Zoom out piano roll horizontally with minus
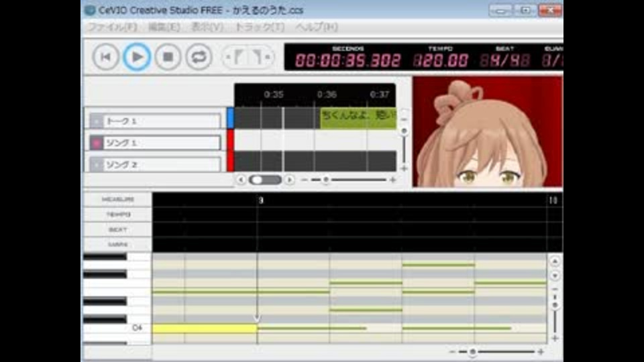This screenshot has height=362, width=644. pos(452,352)
